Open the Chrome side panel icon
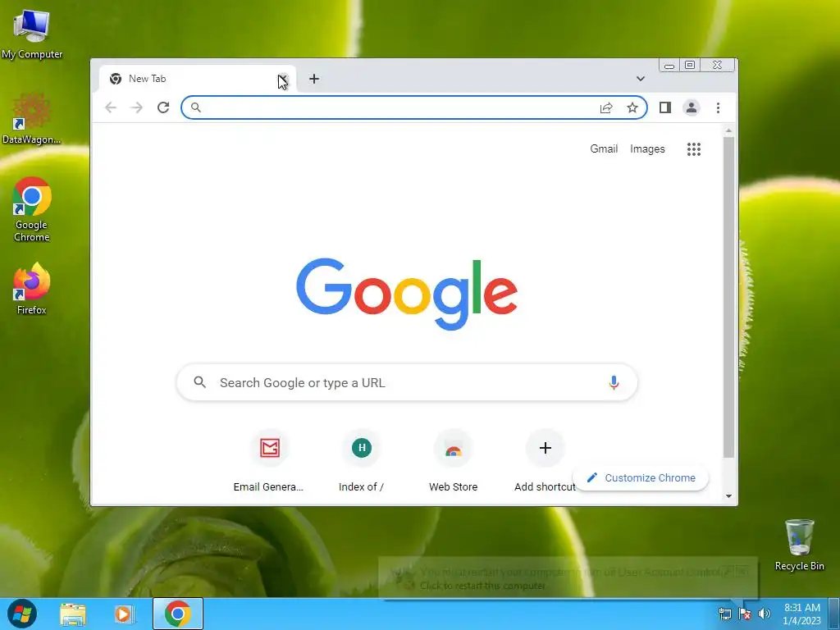This screenshot has width=840, height=630. click(x=664, y=107)
